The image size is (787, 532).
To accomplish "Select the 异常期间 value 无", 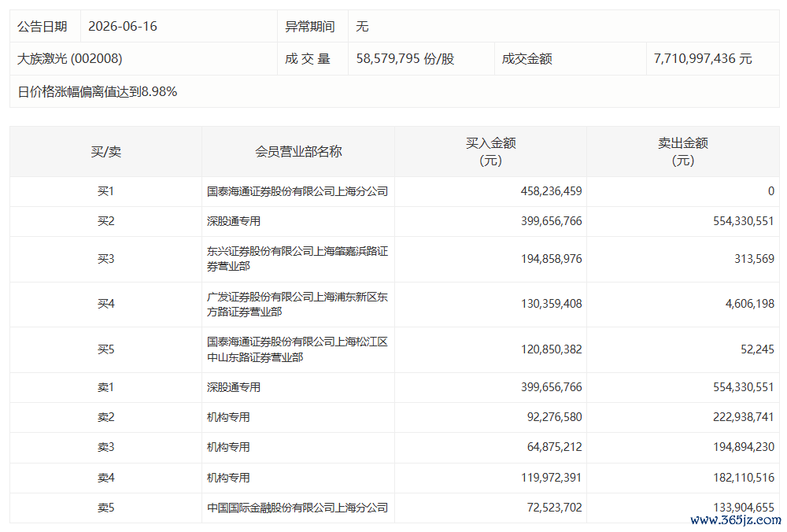I will [362, 26].
